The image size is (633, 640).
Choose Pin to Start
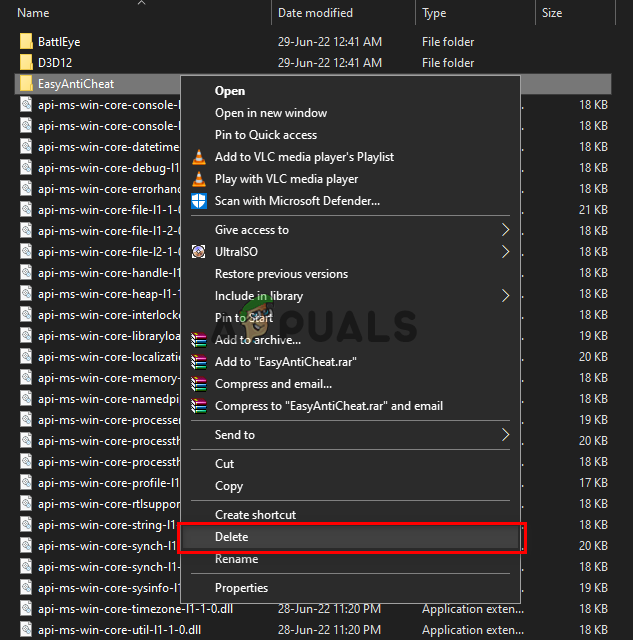(x=244, y=318)
